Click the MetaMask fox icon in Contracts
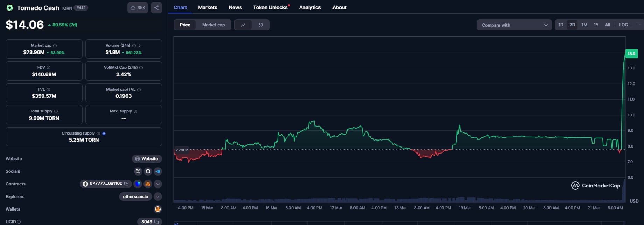 [148, 184]
